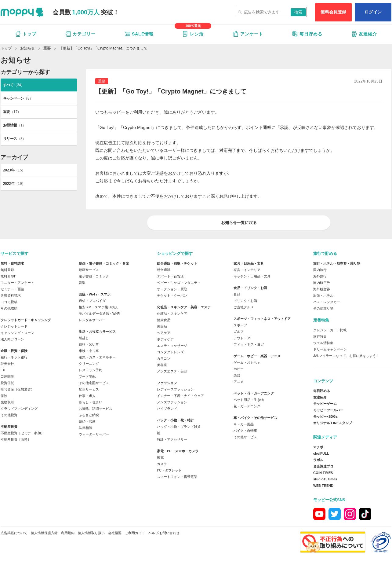
Task: Select お得情報 (1) category filter
Action: pyautogui.click(x=39, y=125)
